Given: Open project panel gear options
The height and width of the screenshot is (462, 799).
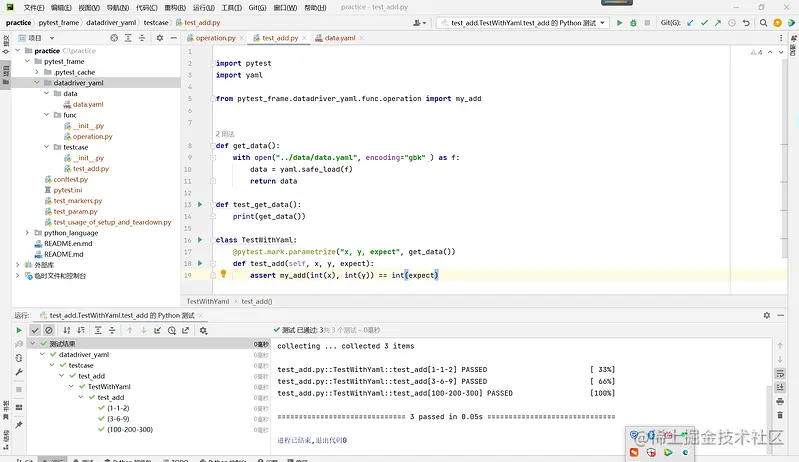Looking at the screenshot, I should click(159, 38).
